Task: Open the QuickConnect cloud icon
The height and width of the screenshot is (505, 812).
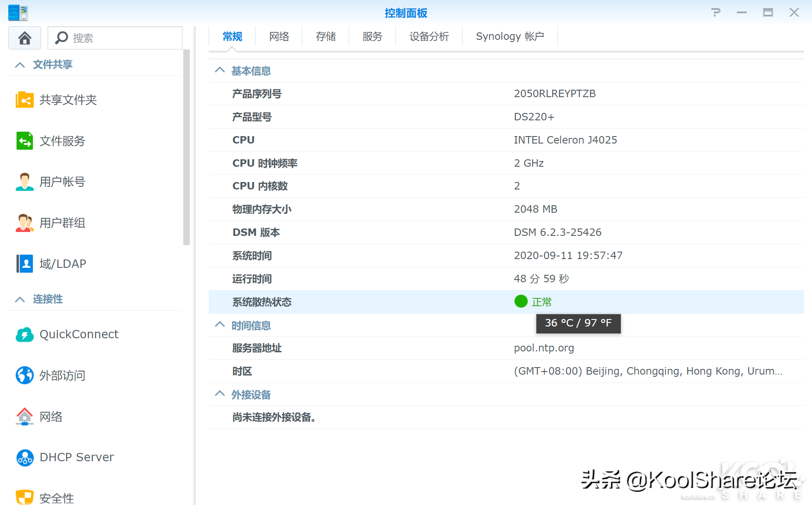Action: pyautogui.click(x=24, y=334)
